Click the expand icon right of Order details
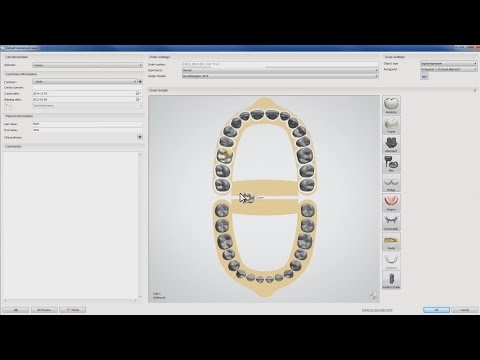This screenshot has height=360, width=480. point(475,90)
